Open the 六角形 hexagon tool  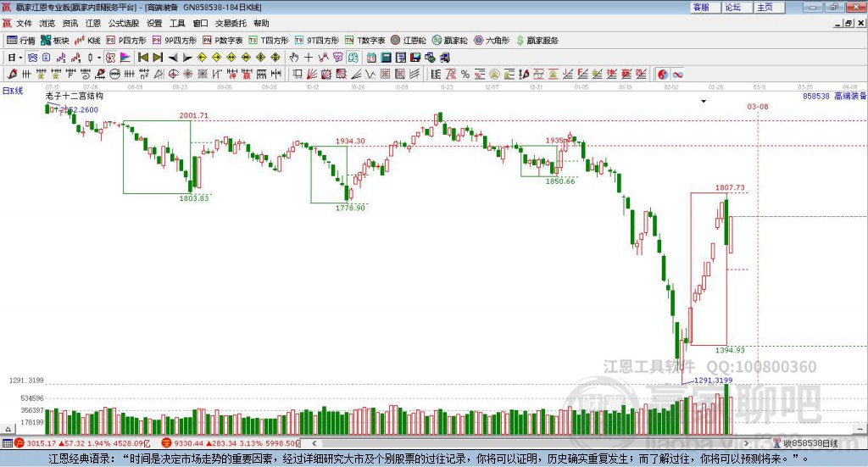492,41
